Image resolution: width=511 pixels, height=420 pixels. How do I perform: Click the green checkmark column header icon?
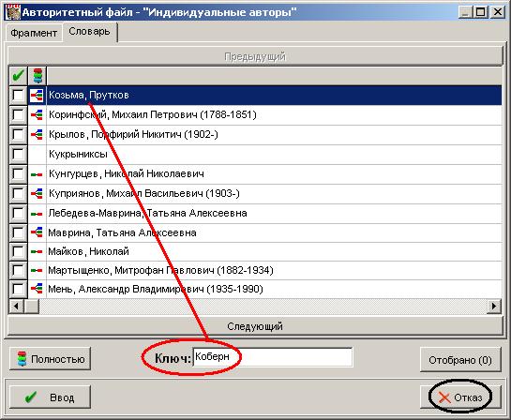(x=18, y=76)
